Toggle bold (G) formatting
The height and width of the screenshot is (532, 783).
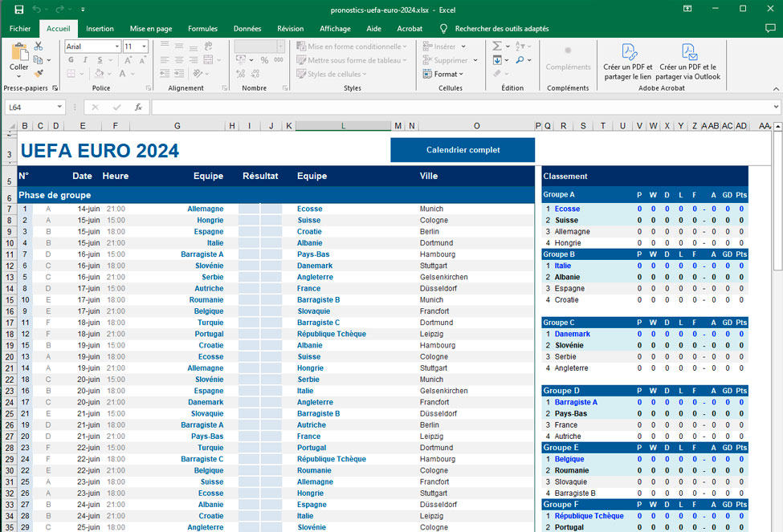(x=71, y=60)
